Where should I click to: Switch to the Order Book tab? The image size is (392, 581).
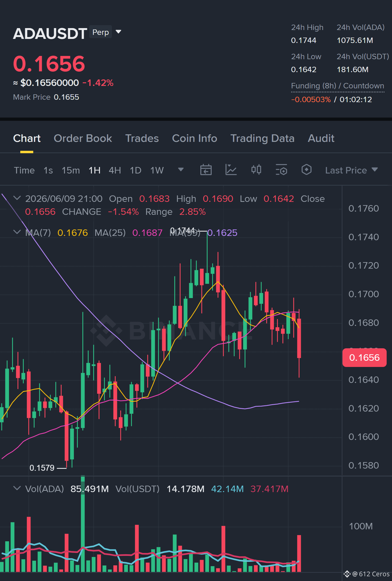83,138
